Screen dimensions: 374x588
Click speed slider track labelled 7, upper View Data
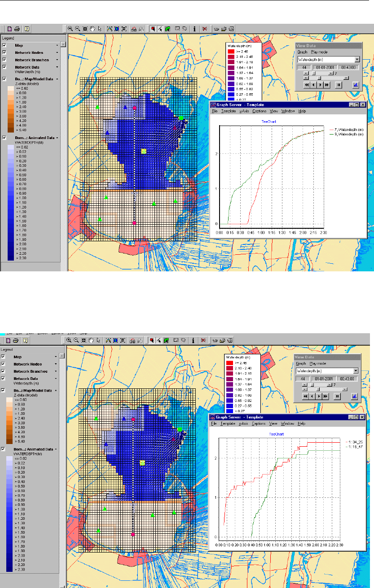[318, 73]
